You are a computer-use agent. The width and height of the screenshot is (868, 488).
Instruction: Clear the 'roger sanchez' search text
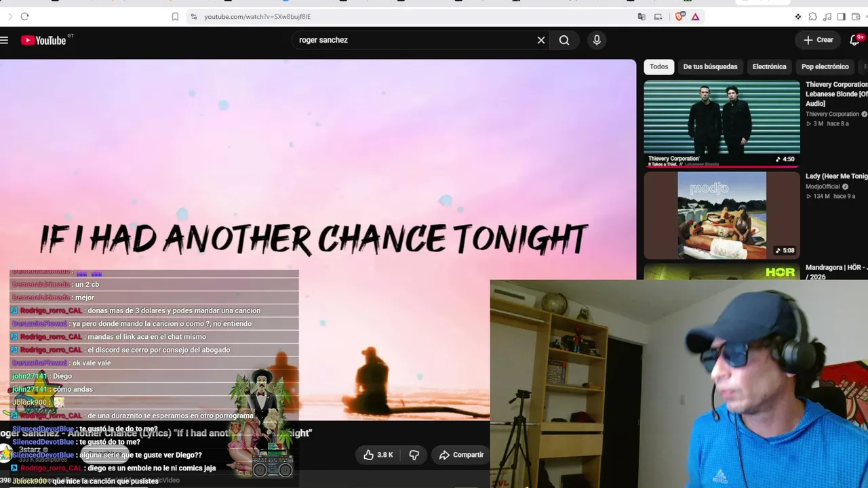541,40
